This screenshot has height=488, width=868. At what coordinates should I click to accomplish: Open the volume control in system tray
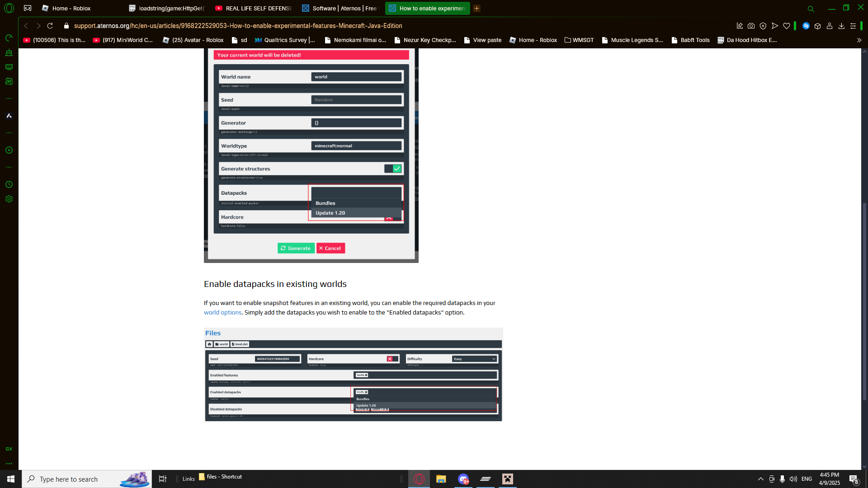pyautogui.click(x=793, y=479)
